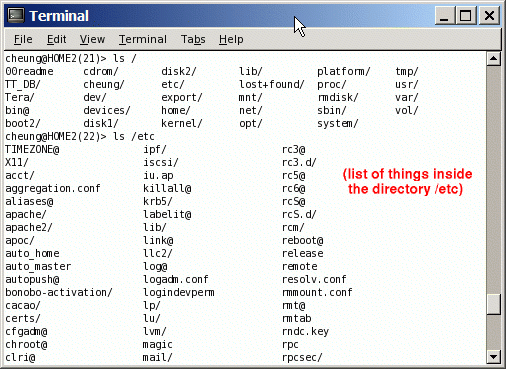The width and height of the screenshot is (506, 369).
Task: Click the 'resolv.conf' file name
Action: [x=314, y=279]
